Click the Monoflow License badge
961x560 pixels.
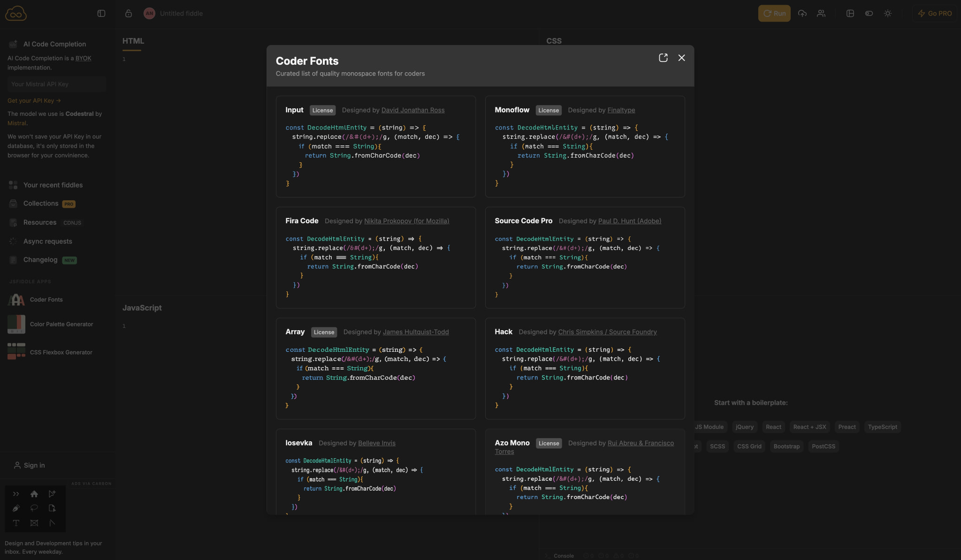pos(549,110)
